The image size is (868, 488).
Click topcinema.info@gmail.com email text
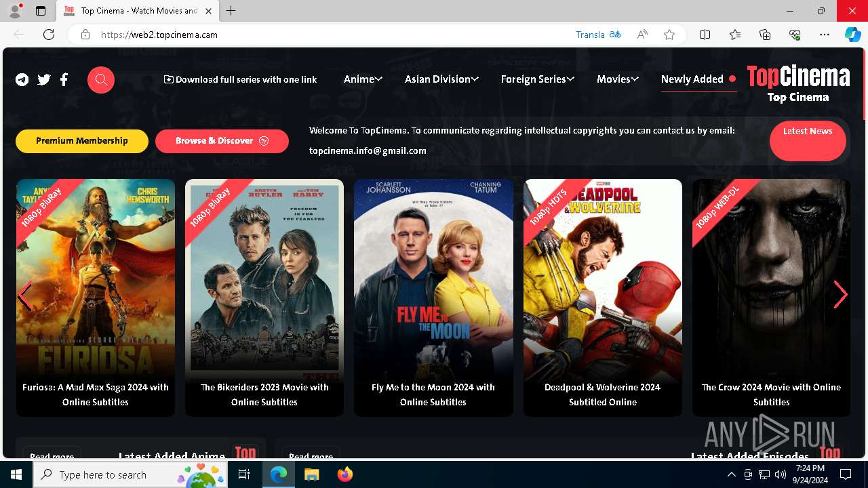click(368, 151)
